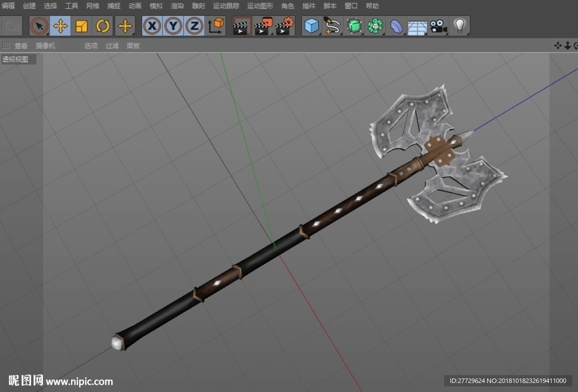Viewport: 578px width, 392px height.
Task: Open render settings gear clapperboard
Action: point(284,26)
